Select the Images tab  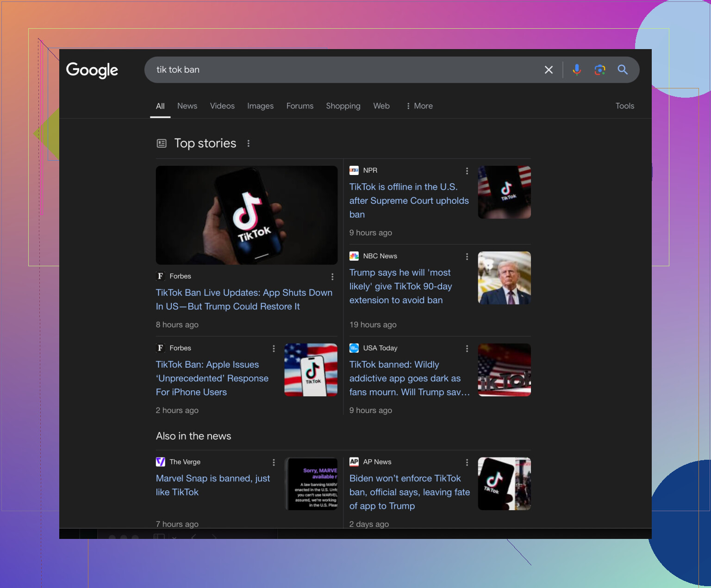pyautogui.click(x=260, y=106)
